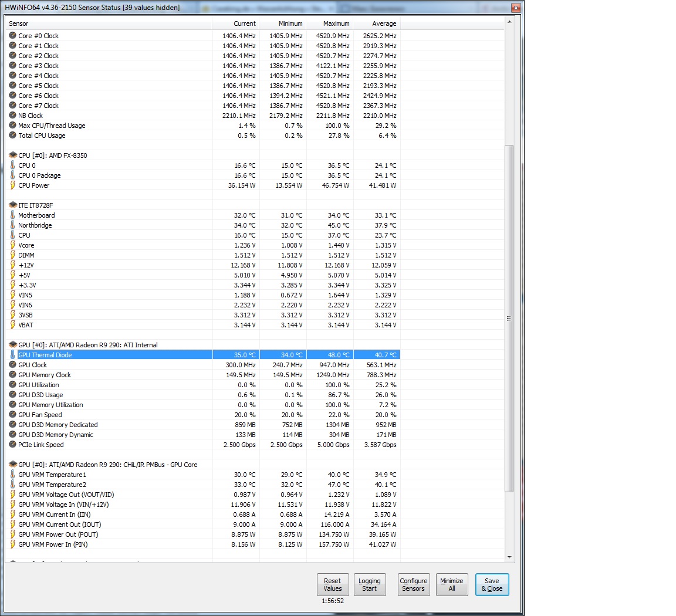Select the GPU Utilization row
This screenshot has width=676, height=616.
pos(202,384)
